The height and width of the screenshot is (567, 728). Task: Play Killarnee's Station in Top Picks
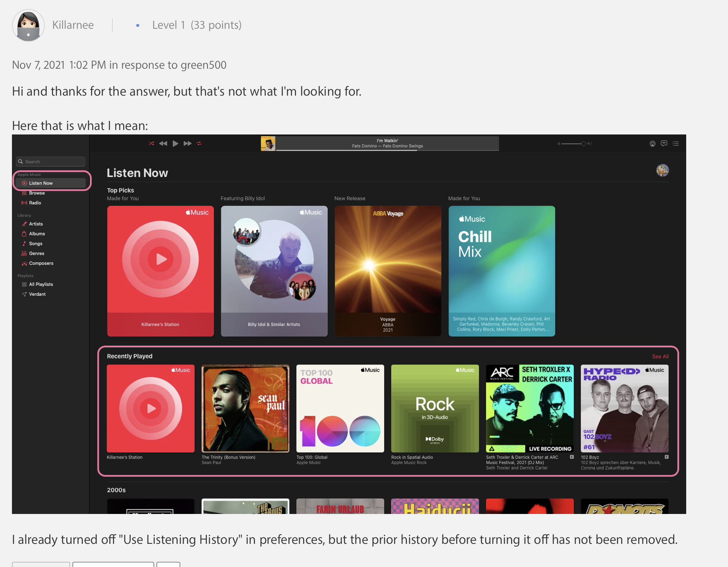(161, 259)
